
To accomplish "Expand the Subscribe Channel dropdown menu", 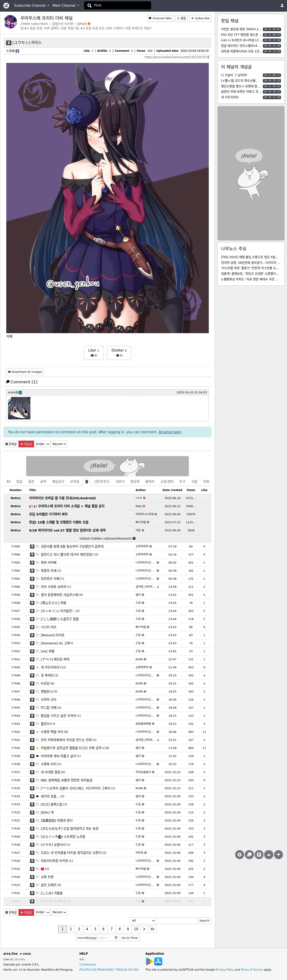I will point(32,5).
